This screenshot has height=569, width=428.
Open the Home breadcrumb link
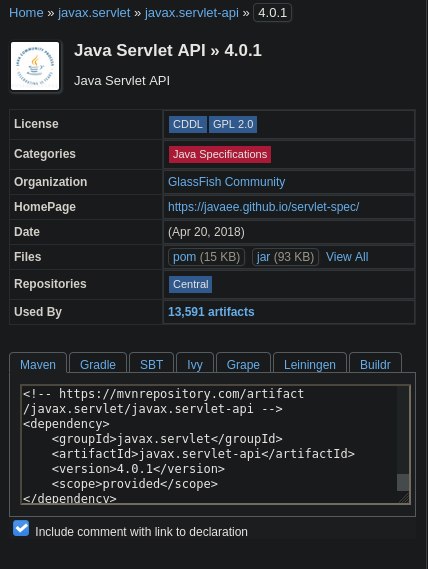click(x=26, y=13)
